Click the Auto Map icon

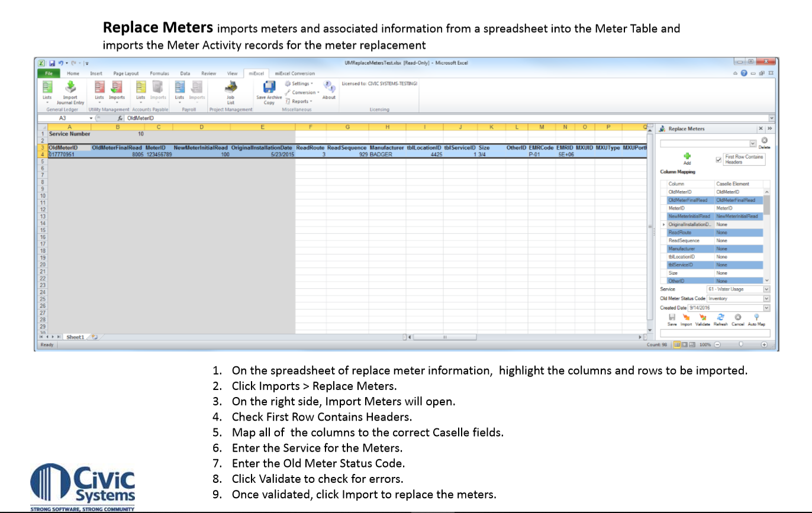pyautogui.click(x=756, y=318)
